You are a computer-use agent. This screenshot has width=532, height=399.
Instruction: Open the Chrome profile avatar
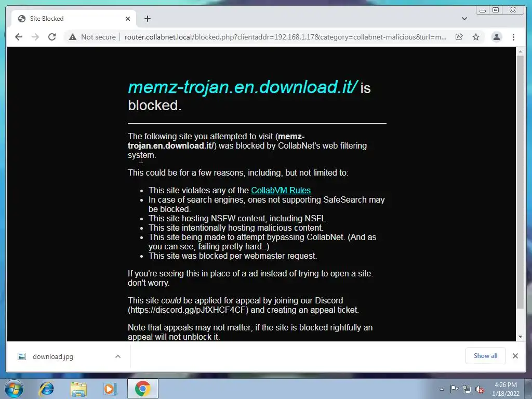(496, 37)
